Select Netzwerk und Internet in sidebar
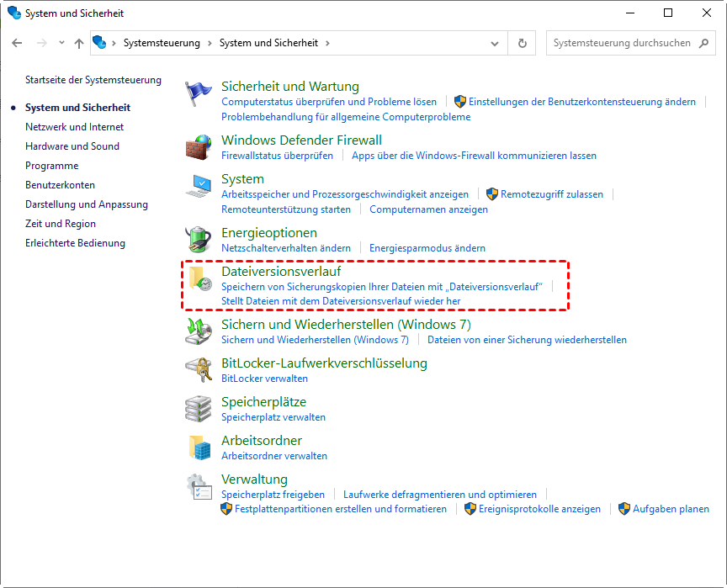 [x=74, y=127]
